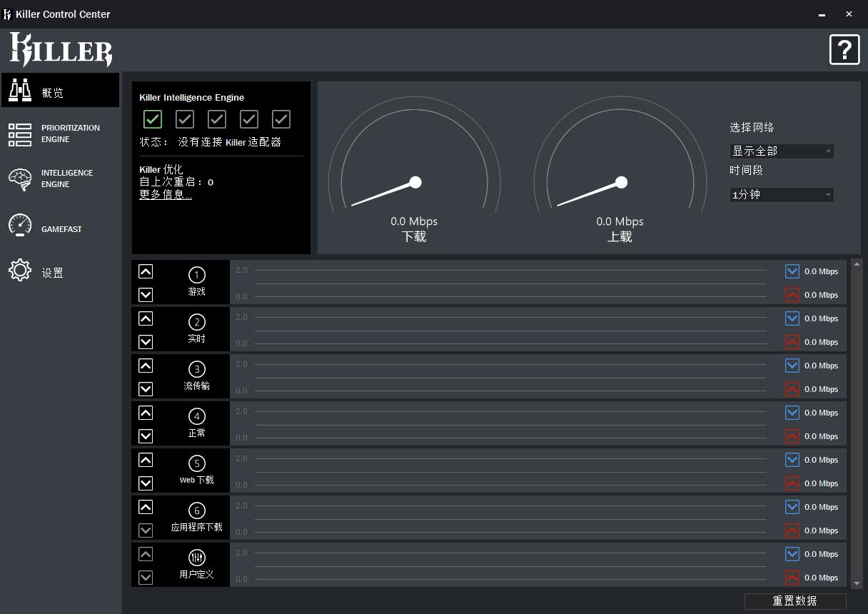The width and height of the screenshot is (868, 614).
Task: Toggle blue download indicator for 流传输
Action: tap(792, 366)
